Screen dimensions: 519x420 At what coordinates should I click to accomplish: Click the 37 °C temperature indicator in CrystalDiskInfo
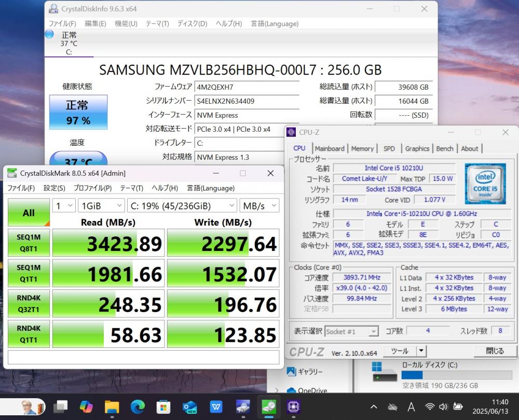tap(78, 158)
